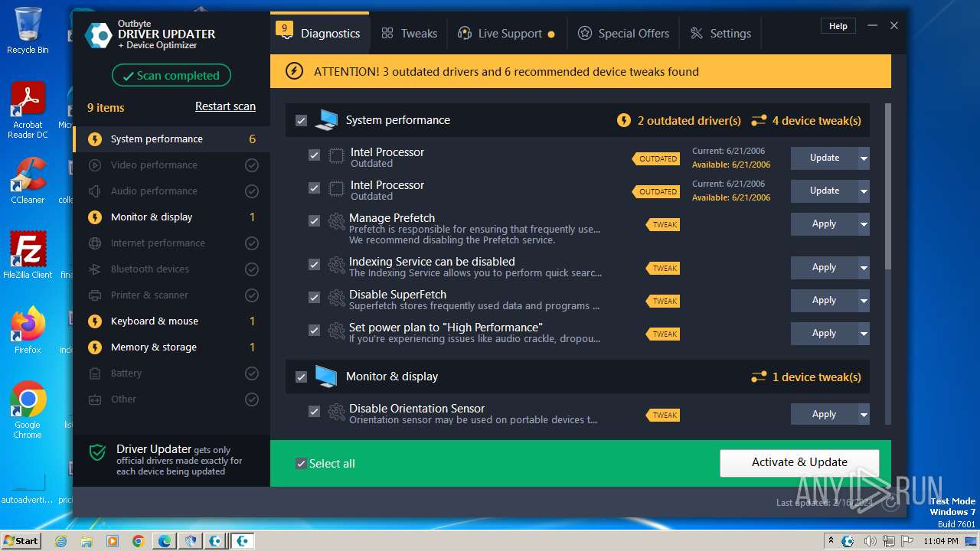Select Keyboard & mouse category in sidebar
Image resolution: width=980 pixels, height=551 pixels.
171,321
